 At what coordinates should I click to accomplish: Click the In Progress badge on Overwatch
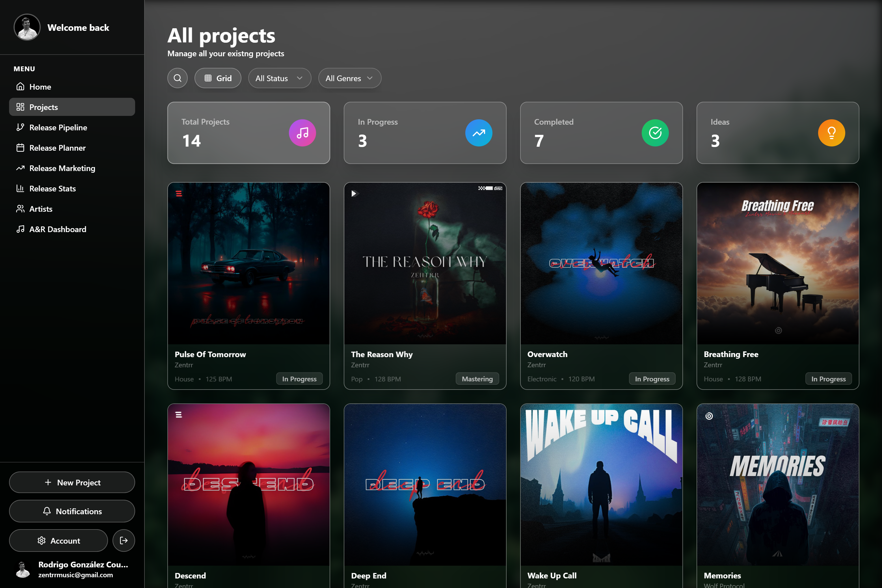point(652,379)
